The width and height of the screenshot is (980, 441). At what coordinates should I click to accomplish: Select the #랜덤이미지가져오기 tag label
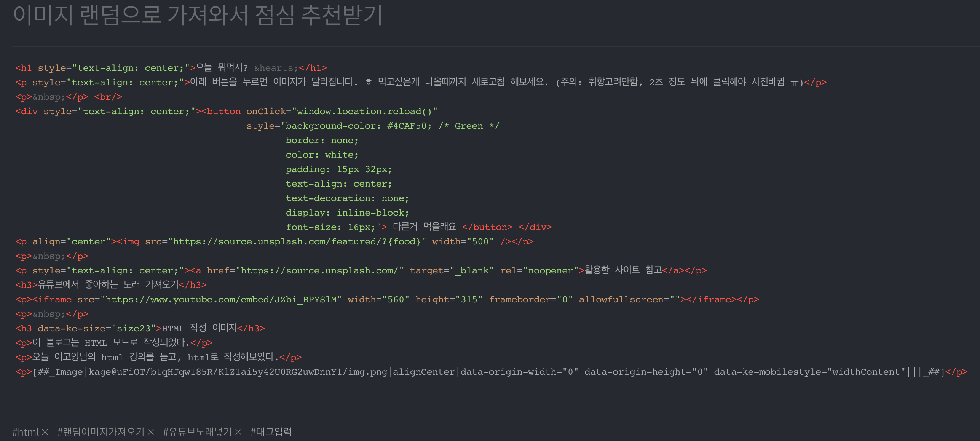click(101, 432)
